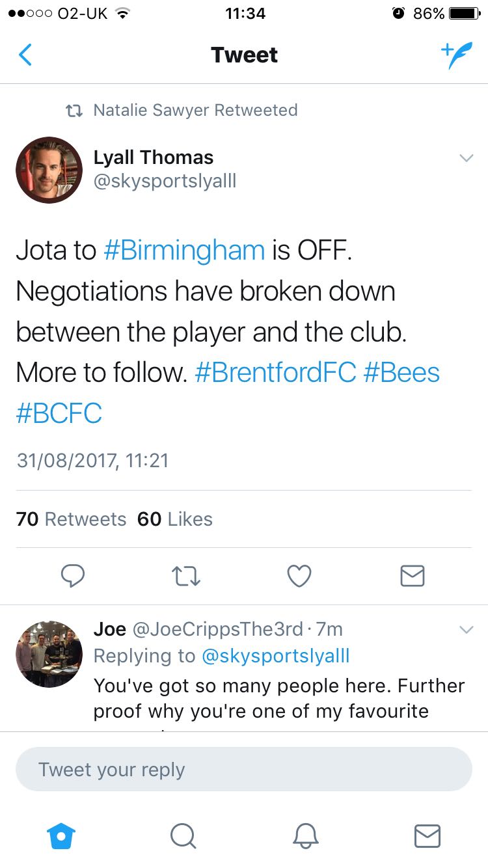Go to Home tab

62,835
